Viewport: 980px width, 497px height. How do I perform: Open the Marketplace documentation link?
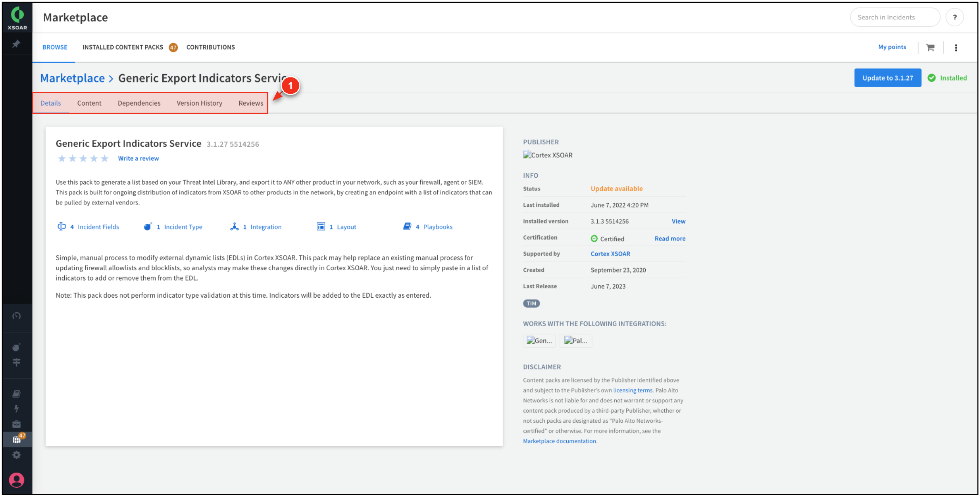[559, 441]
